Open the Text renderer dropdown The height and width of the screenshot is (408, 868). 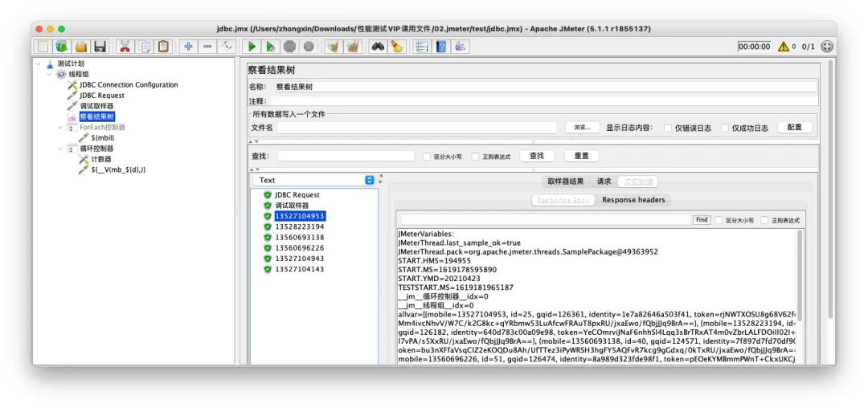314,180
